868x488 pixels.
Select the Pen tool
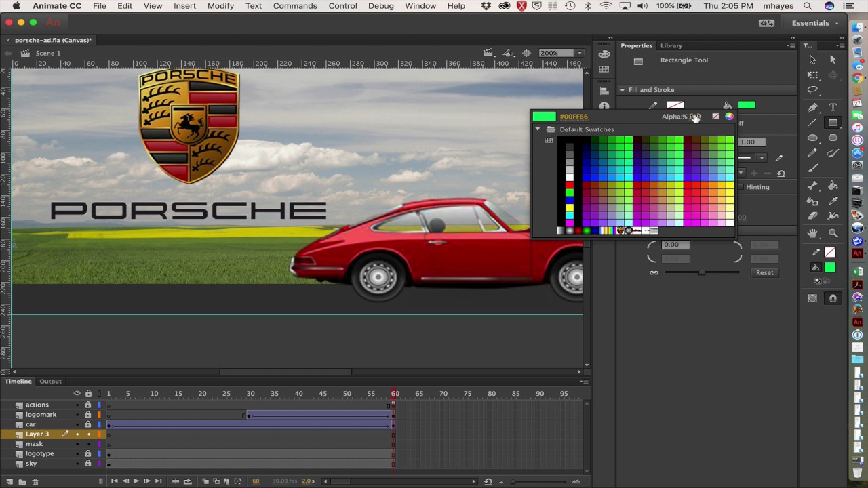coord(812,107)
